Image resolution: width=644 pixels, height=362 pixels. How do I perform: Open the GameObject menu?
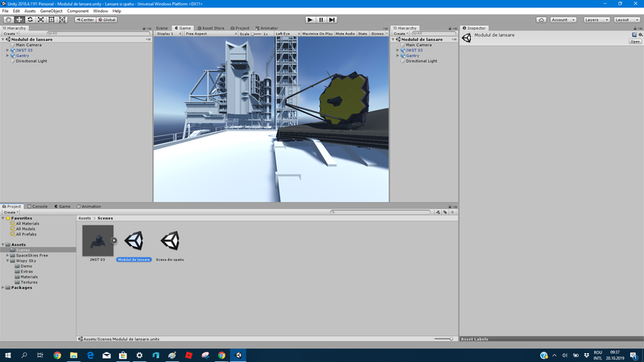51,10
